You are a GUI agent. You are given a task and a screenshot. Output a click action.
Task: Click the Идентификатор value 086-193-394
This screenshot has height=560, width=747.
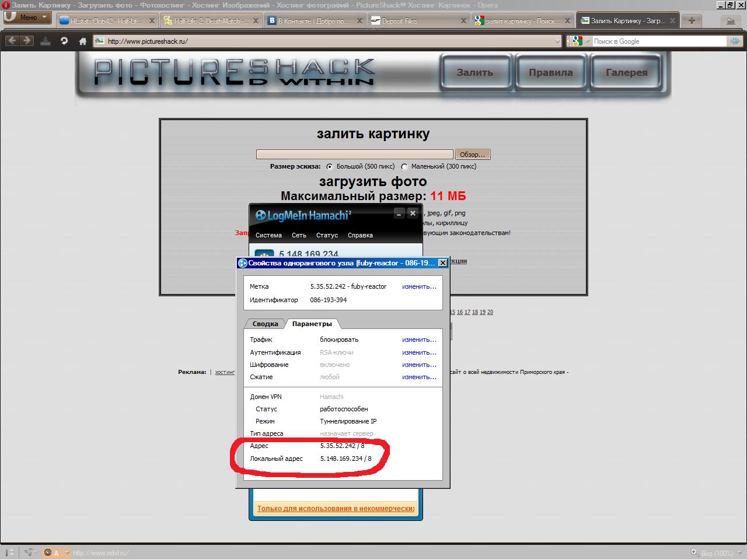329,300
